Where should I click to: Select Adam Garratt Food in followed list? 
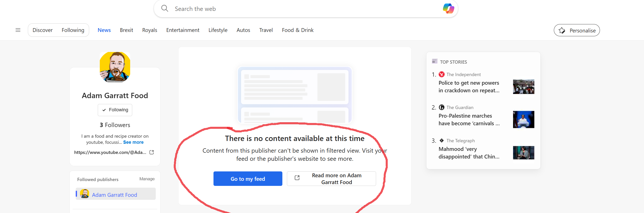click(x=115, y=194)
